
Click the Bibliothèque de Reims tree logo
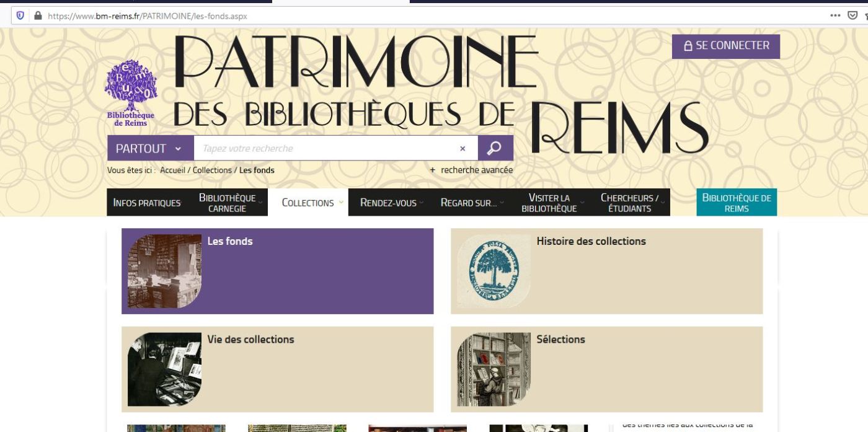[x=131, y=92]
